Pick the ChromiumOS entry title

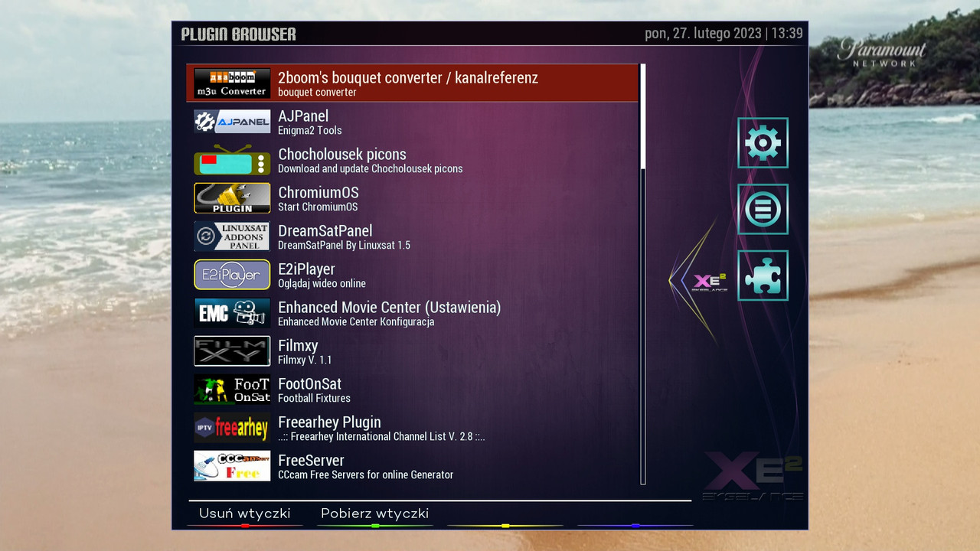318,193
